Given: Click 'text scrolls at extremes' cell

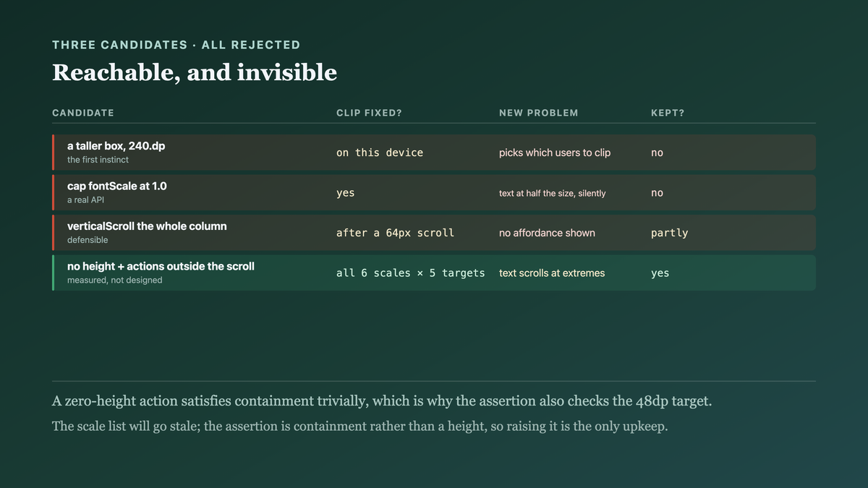Looking at the screenshot, I should (552, 273).
